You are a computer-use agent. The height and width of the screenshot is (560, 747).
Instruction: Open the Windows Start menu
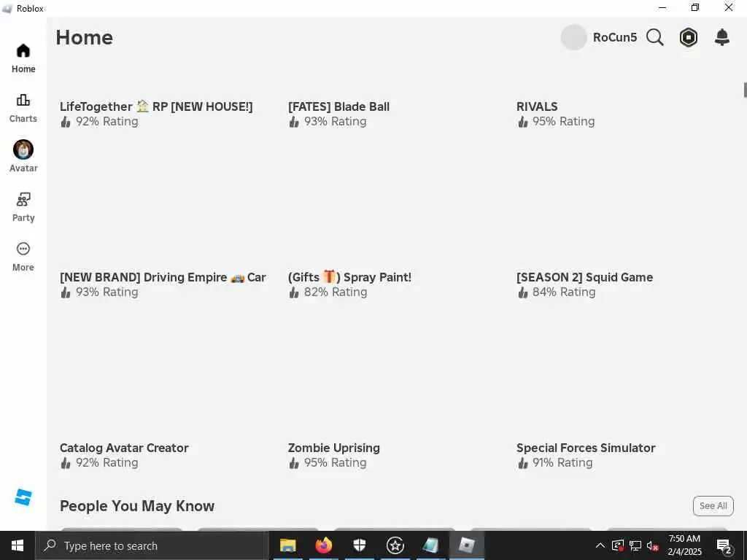[18, 545]
